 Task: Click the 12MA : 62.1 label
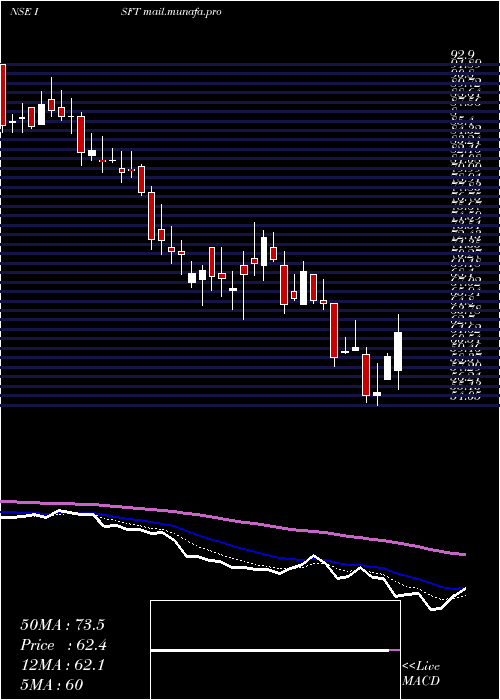pyautogui.click(x=62, y=665)
